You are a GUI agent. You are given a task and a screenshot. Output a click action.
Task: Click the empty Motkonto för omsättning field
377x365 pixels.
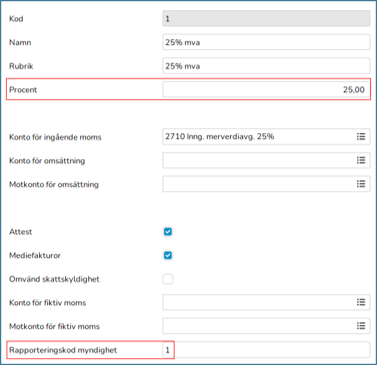click(266, 184)
